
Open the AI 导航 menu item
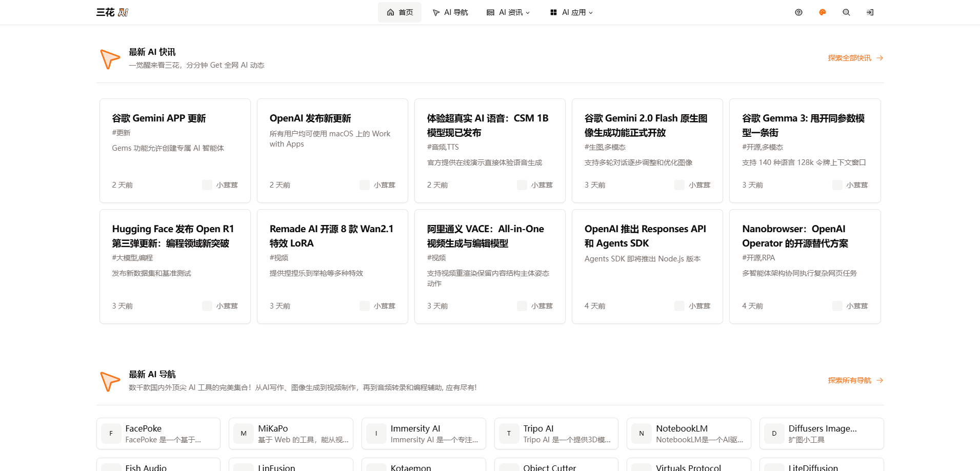coord(450,12)
